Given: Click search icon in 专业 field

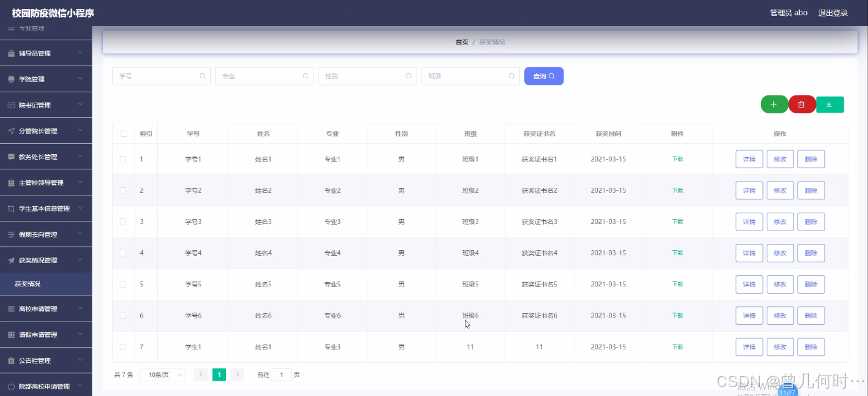Looking at the screenshot, I should [306, 76].
